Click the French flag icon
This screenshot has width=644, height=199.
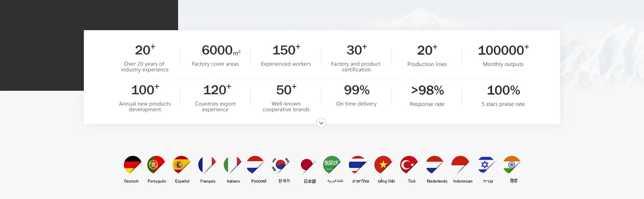[x=207, y=164]
